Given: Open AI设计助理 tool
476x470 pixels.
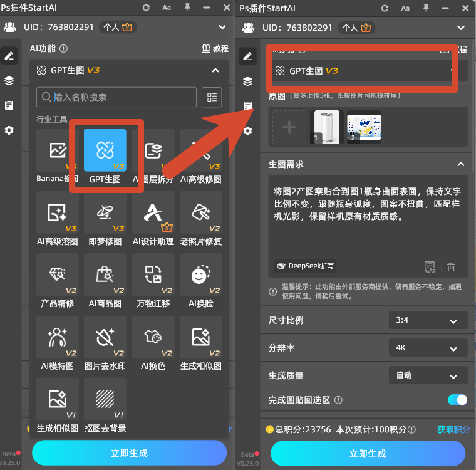Looking at the screenshot, I should tap(153, 212).
